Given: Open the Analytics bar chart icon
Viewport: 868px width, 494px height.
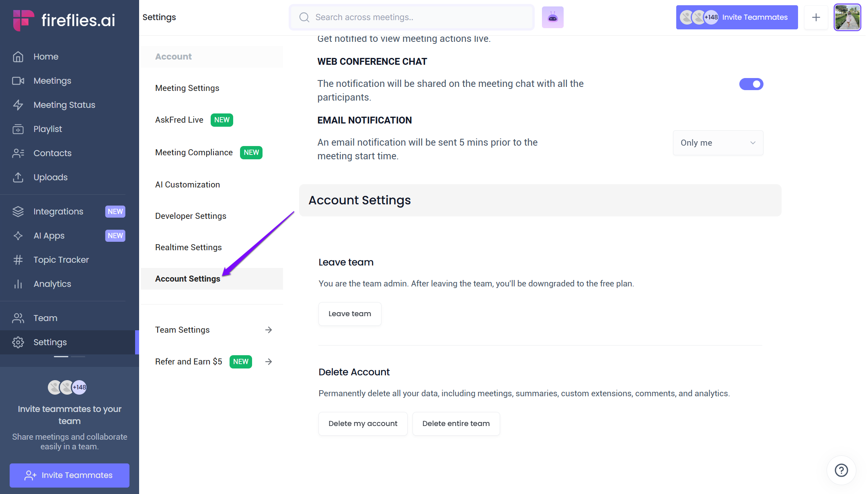Looking at the screenshot, I should click(x=18, y=284).
